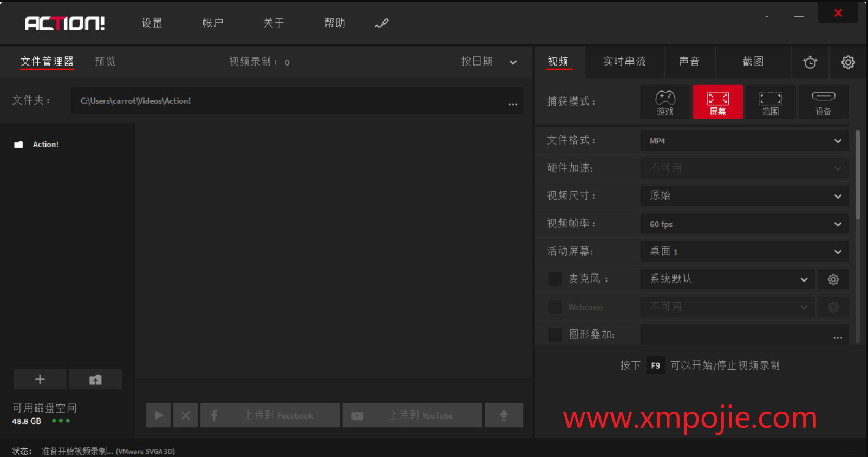Open the microphone 系统默认 dropdown

point(728,279)
